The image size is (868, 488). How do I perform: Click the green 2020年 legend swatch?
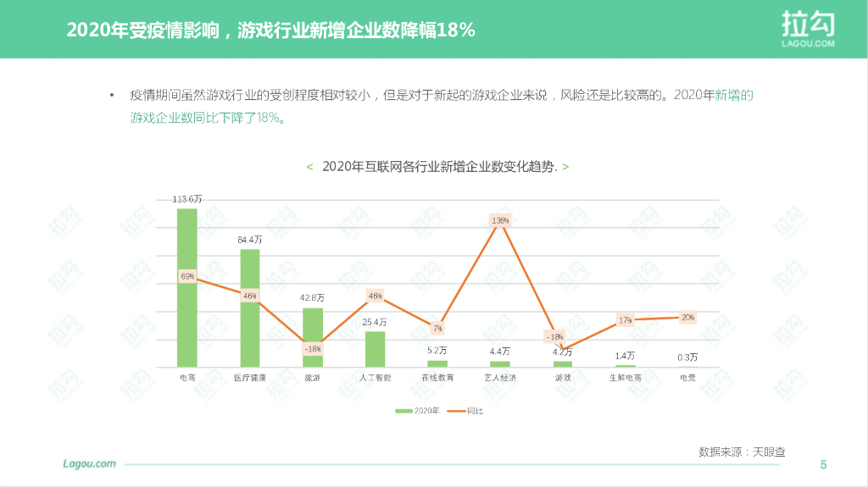point(403,411)
